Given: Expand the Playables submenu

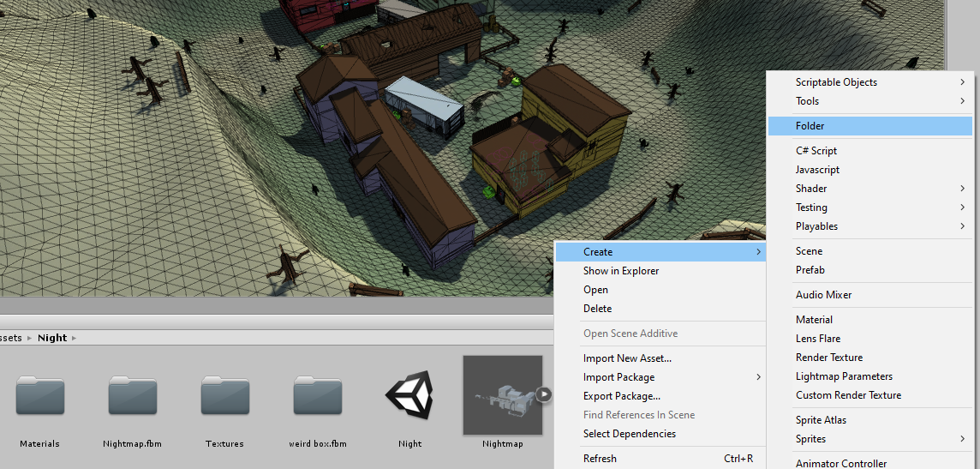Looking at the screenshot, I should 870,225.
